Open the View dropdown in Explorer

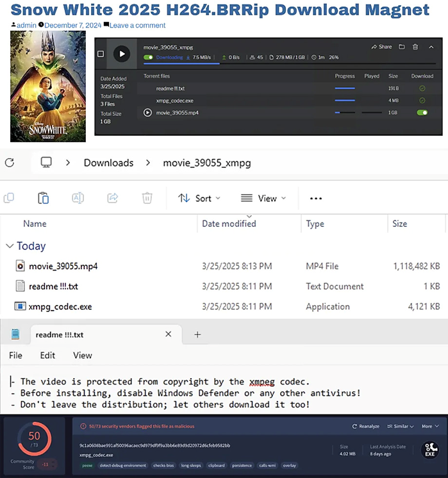(x=263, y=198)
